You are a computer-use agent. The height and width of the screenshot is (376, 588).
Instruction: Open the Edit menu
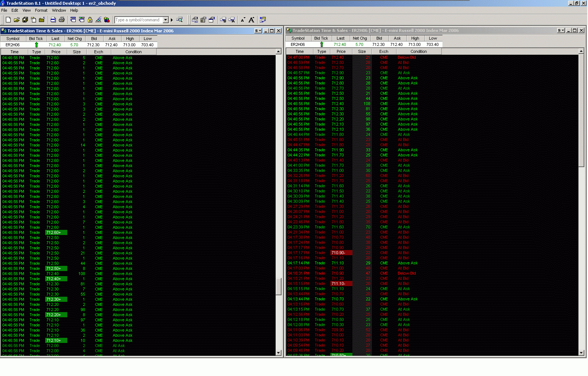pos(15,10)
